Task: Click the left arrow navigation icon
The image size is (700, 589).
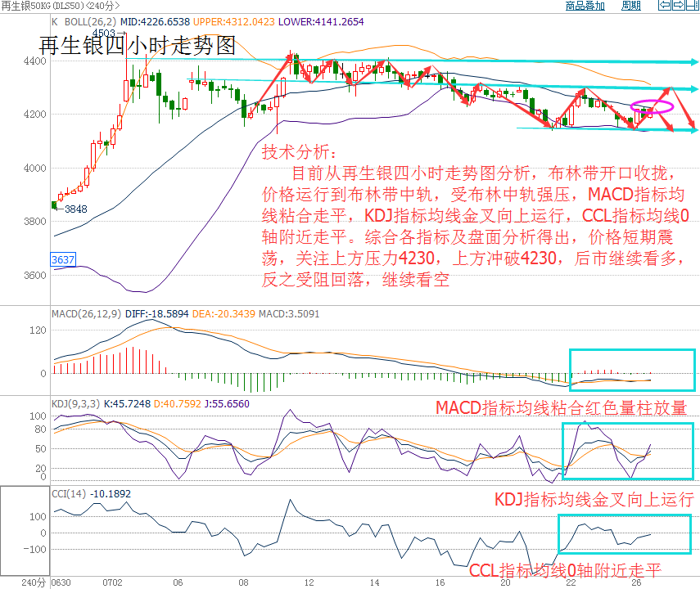Action: (664, 7)
